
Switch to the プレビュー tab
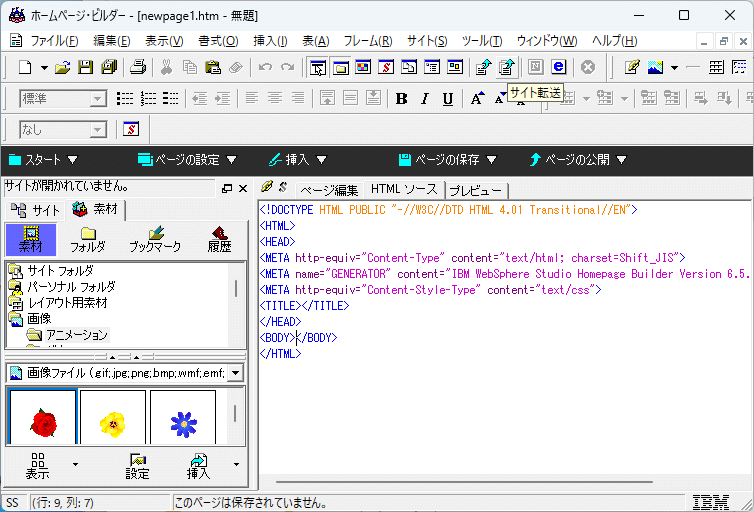(x=476, y=190)
